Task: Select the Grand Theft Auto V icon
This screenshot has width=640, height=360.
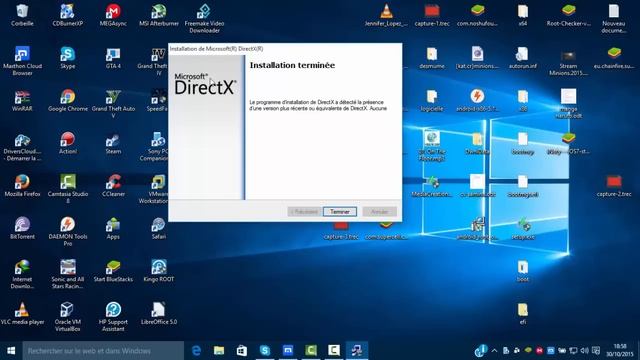Action: 113,104
